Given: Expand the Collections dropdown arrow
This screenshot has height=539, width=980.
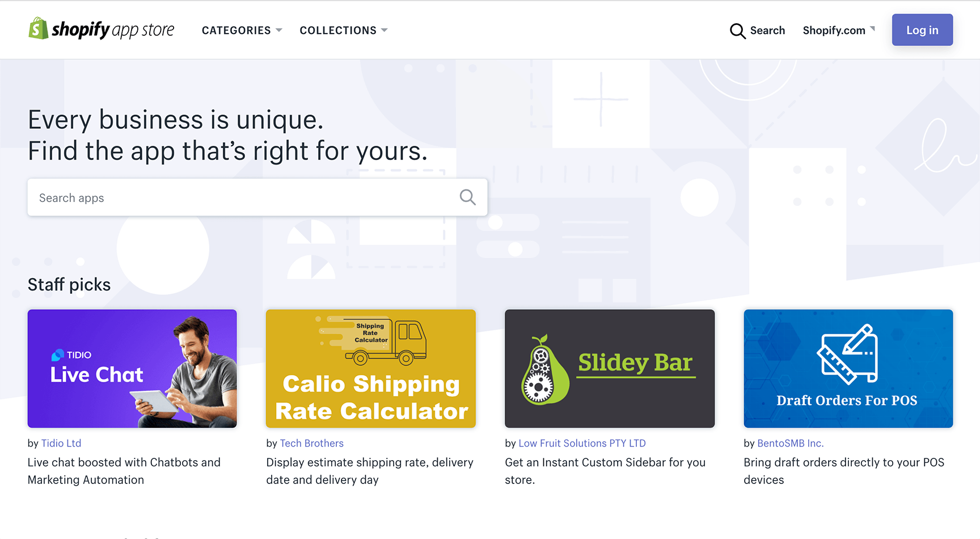Looking at the screenshot, I should point(385,30).
